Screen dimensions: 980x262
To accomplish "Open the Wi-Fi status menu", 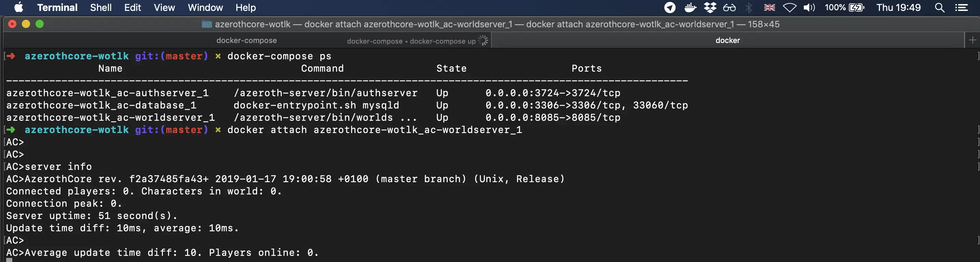I will click(790, 8).
